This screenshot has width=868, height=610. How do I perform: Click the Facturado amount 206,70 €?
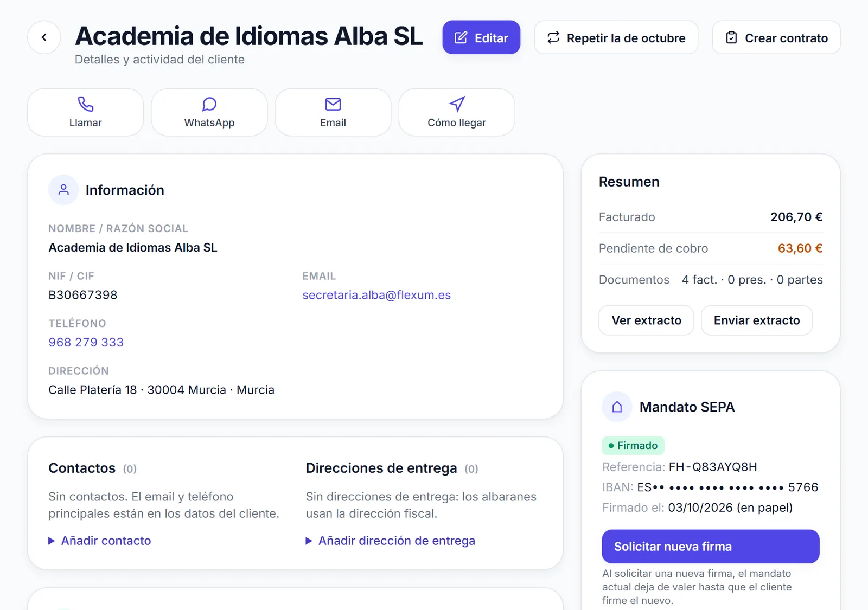(796, 217)
